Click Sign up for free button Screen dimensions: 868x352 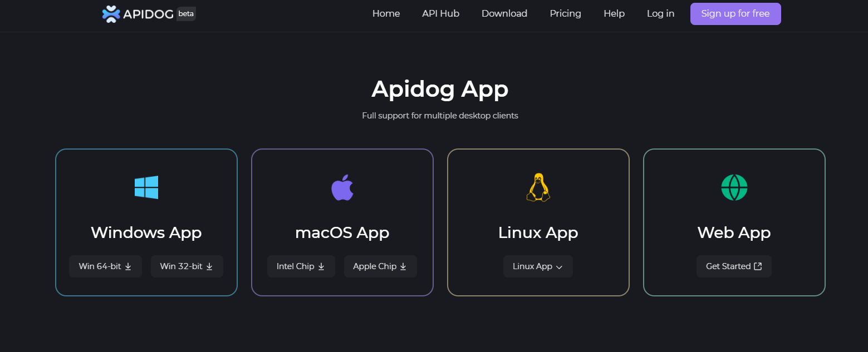click(735, 14)
